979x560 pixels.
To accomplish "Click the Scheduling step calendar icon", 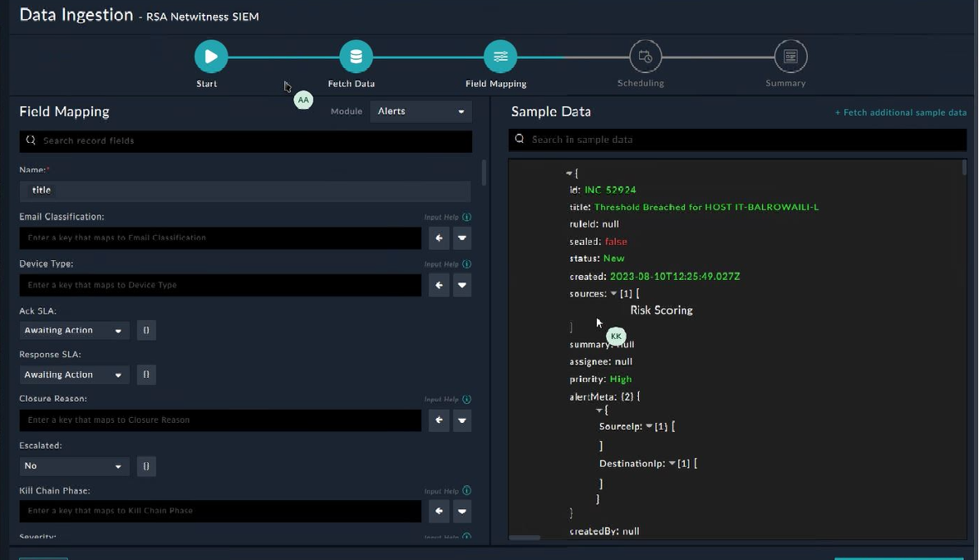I will [x=645, y=56].
